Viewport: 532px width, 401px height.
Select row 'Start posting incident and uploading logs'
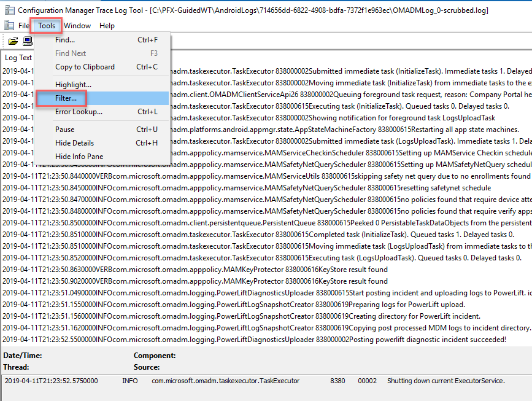click(x=266, y=293)
